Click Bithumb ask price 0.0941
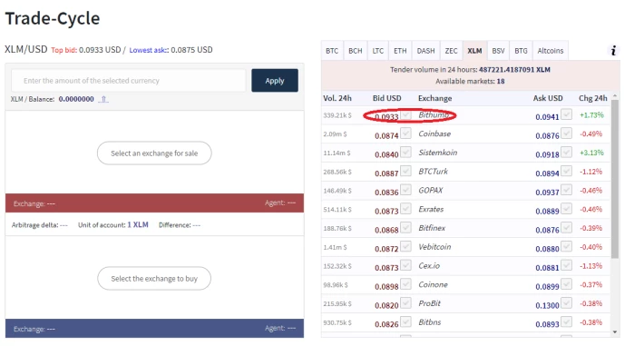This screenshot has width=644, height=346. 547,117
